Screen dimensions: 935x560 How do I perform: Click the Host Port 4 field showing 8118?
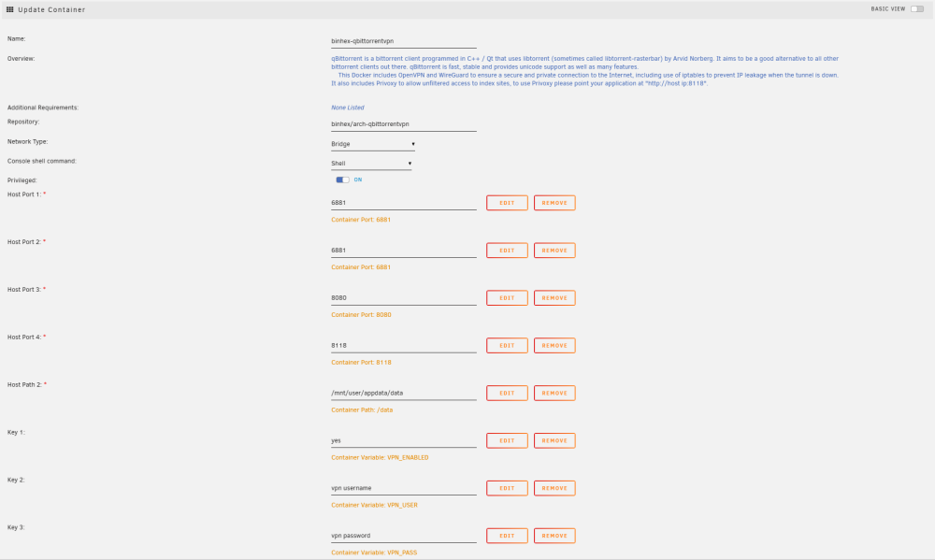[x=404, y=345]
